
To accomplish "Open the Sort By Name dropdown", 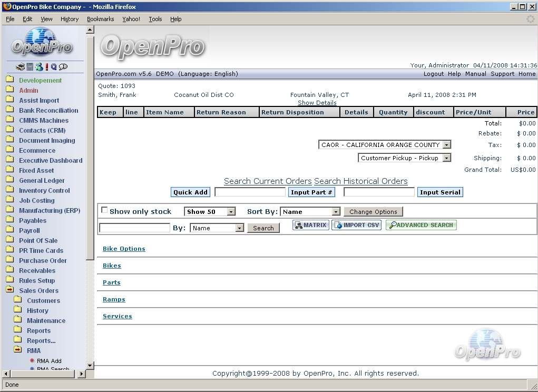I will [x=310, y=212].
